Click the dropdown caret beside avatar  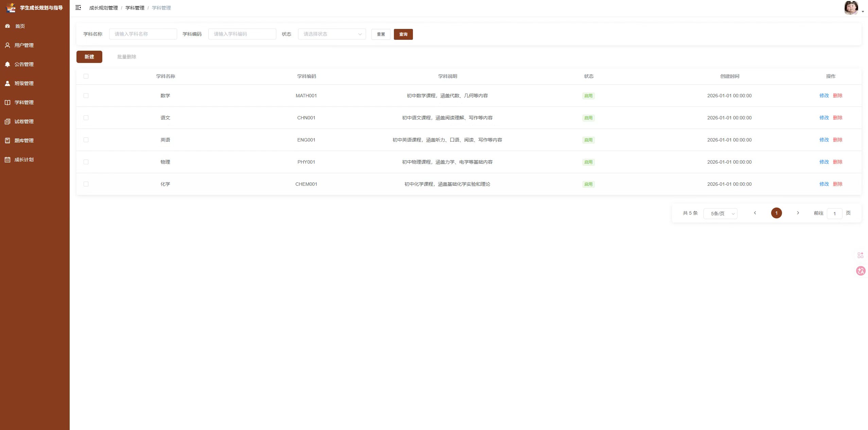[863, 12]
